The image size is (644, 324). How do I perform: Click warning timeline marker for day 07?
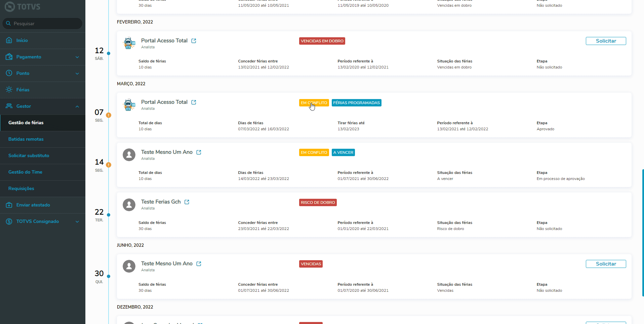(109, 115)
